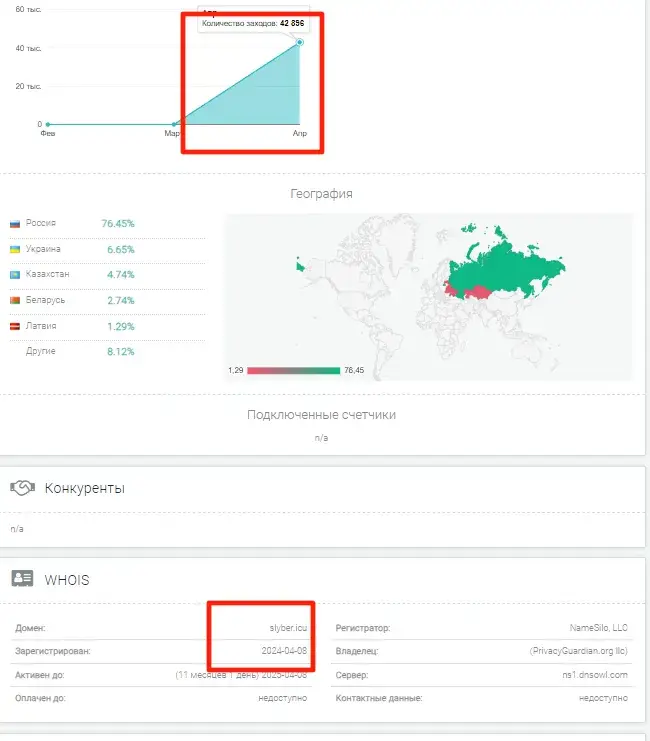Click the 76.45% Russia percentage
The height and width of the screenshot is (741, 650).
[118, 224]
